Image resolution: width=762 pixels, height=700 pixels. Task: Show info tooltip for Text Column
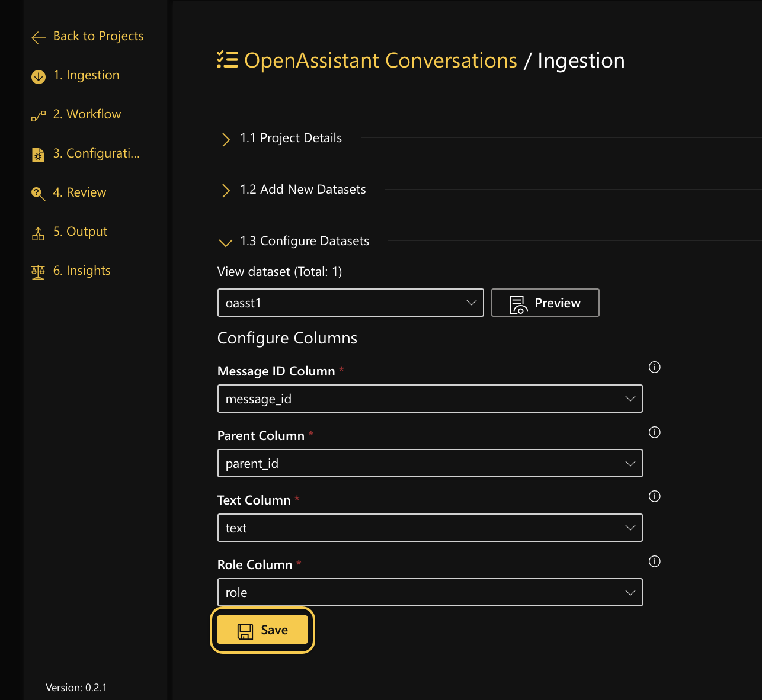click(654, 496)
